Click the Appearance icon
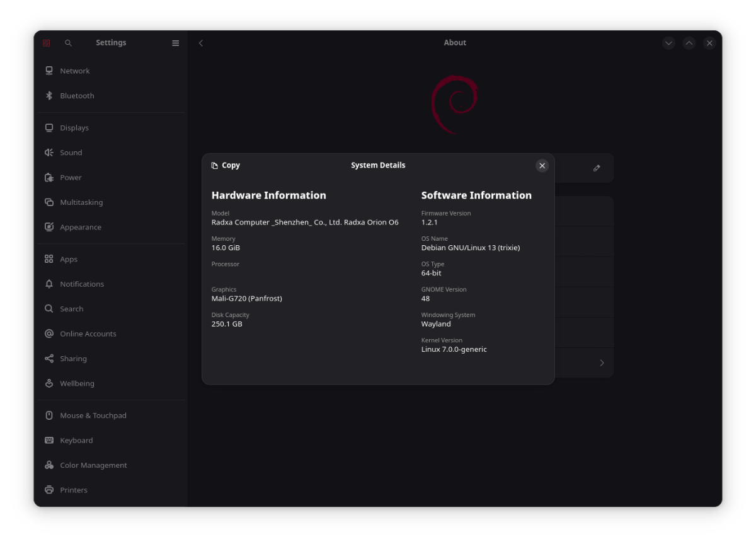Screen dimensions: 756x544 [49, 227]
